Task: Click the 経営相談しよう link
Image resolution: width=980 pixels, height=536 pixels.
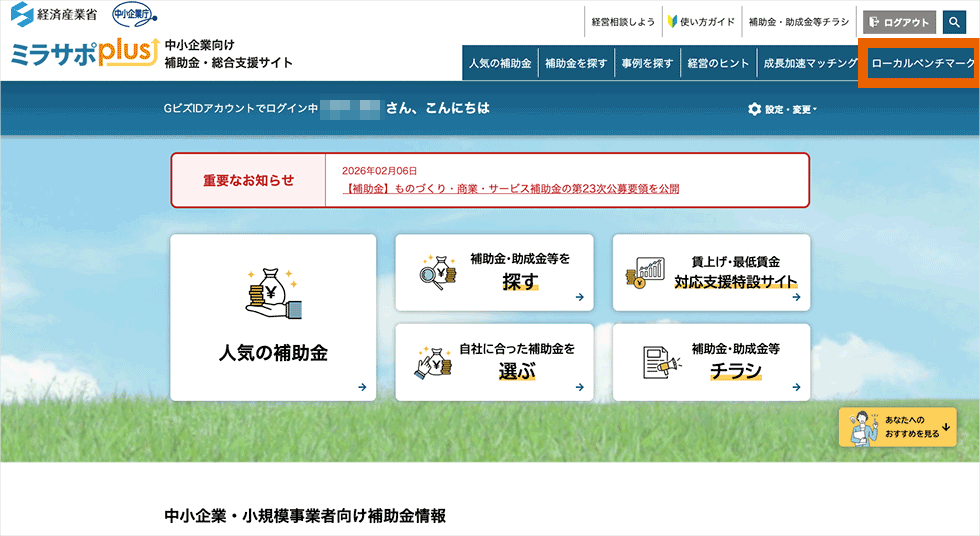Action: 622,22
